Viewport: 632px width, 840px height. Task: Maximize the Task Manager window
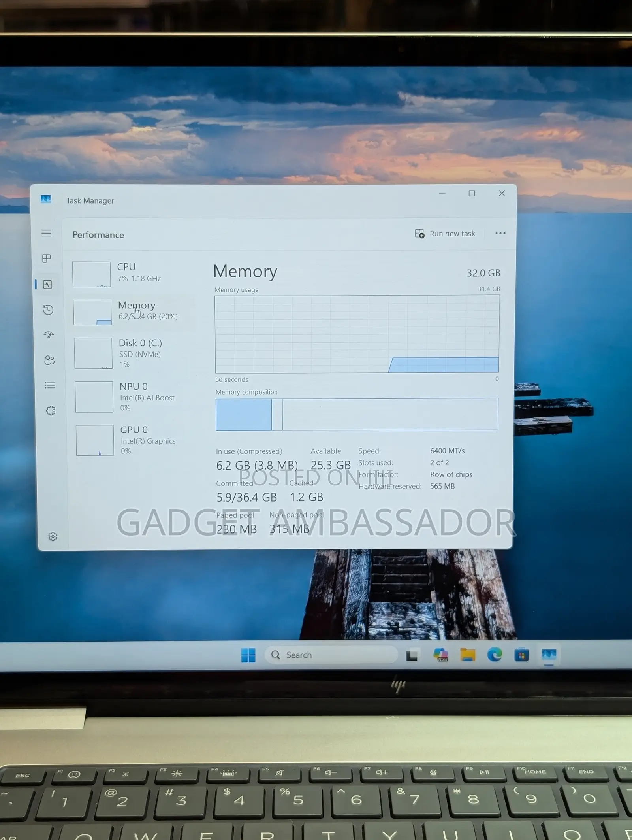point(472,193)
